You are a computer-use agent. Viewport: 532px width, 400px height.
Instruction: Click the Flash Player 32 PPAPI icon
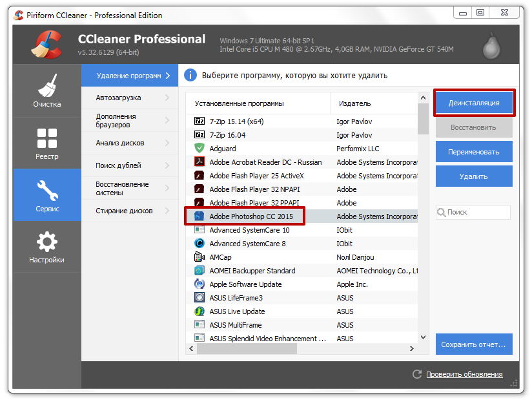pyautogui.click(x=199, y=202)
